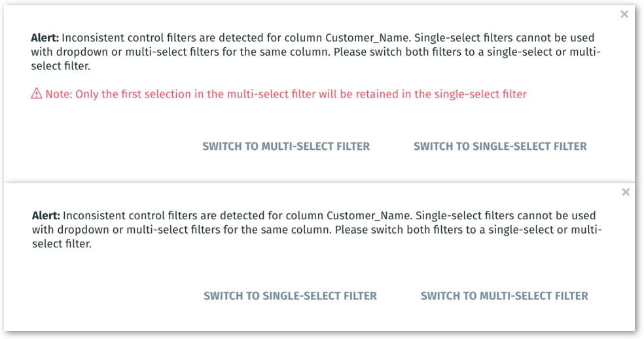Click the bold Alert label in the noted alert
The height and width of the screenshot is (339, 644).
point(45,38)
